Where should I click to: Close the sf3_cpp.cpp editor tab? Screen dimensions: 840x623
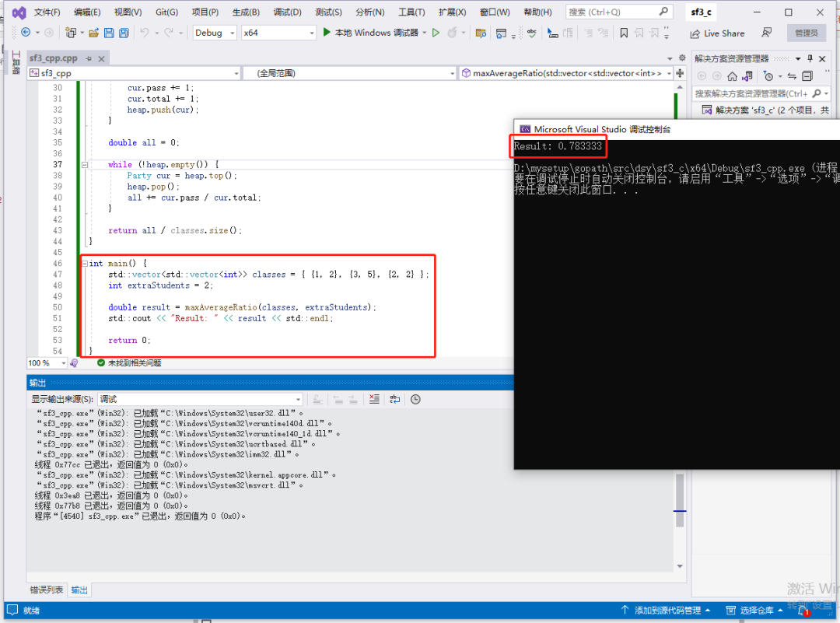[101, 58]
